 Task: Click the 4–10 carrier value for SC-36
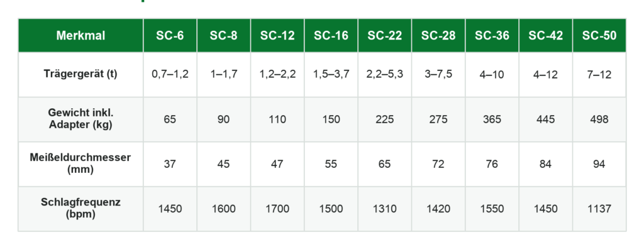tap(492, 75)
